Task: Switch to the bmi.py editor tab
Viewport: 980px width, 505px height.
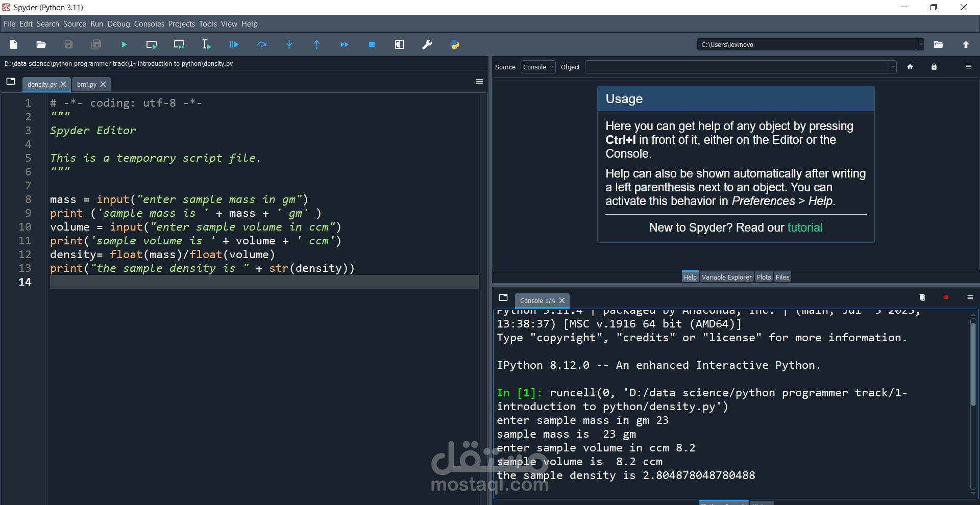Action: 91,84
